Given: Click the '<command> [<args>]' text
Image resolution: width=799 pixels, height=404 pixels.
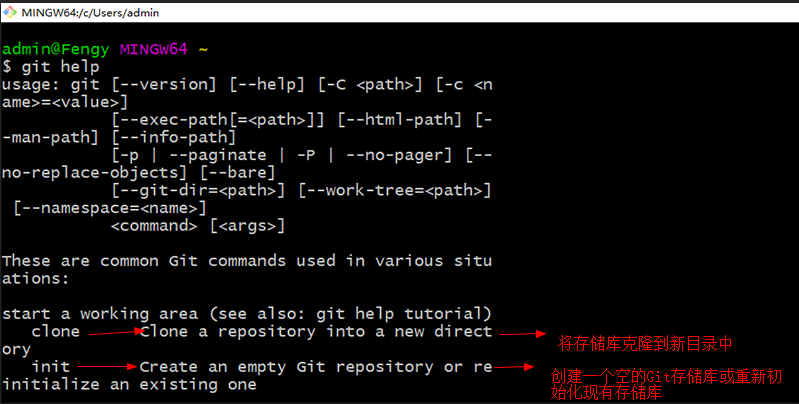Looking at the screenshot, I should pyautogui.click(x=198, y=226).
